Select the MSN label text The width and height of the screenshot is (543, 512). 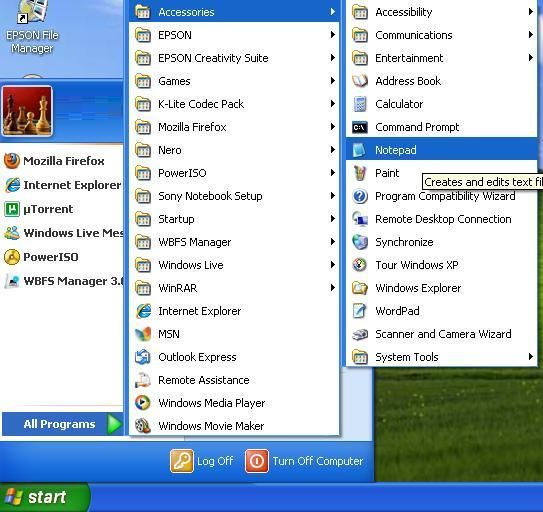click(169, 334)
